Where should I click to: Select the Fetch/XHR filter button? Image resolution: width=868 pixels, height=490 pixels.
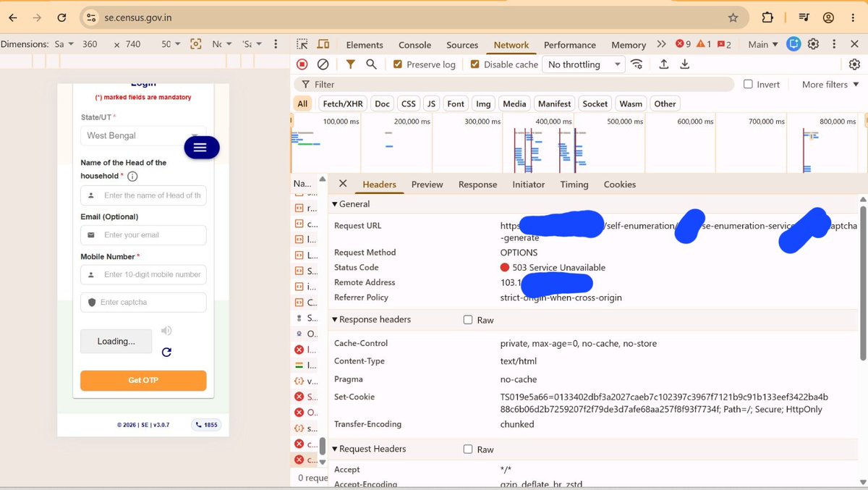(344, 104)
